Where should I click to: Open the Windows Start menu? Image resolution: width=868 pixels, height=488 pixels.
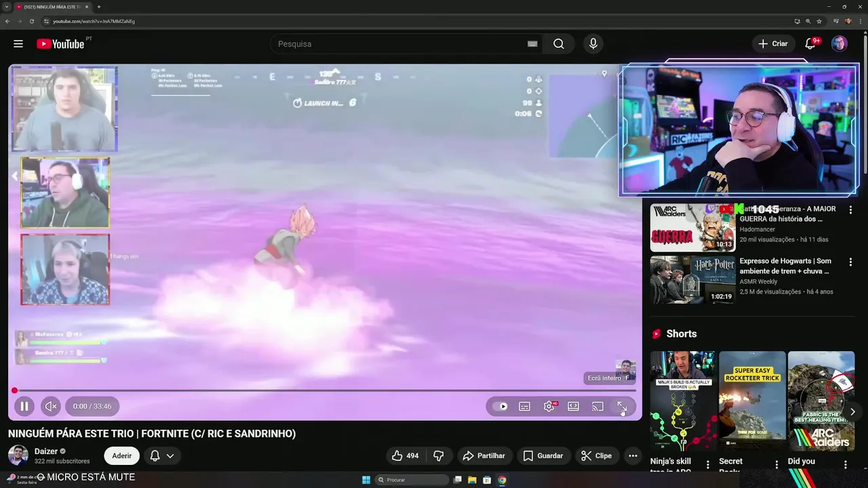tap(366, 480)
